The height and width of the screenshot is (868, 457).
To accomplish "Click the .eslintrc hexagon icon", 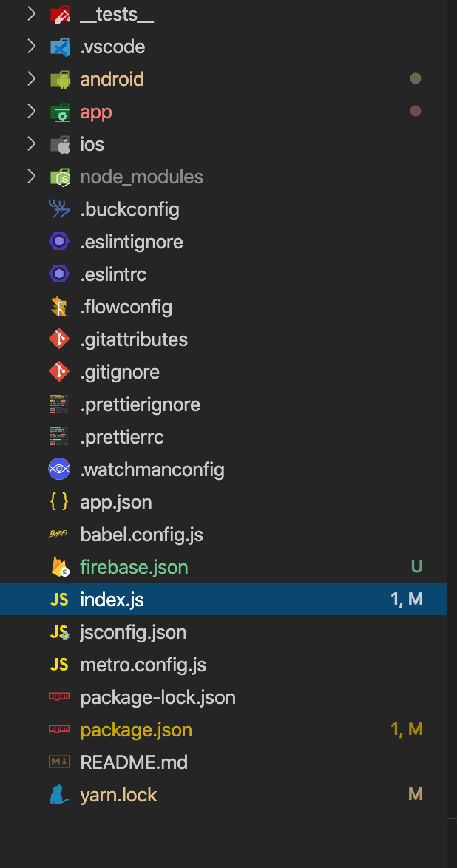I will (59, 274).
